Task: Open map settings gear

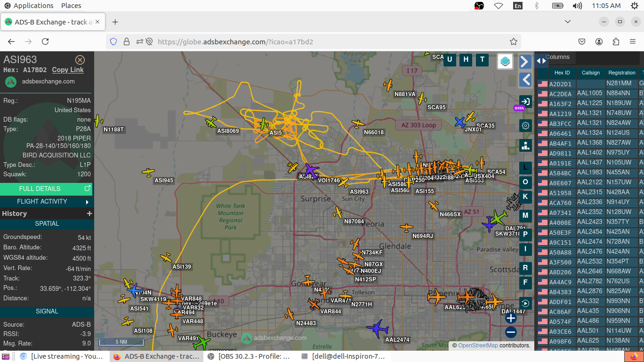Action: point(526,125)
